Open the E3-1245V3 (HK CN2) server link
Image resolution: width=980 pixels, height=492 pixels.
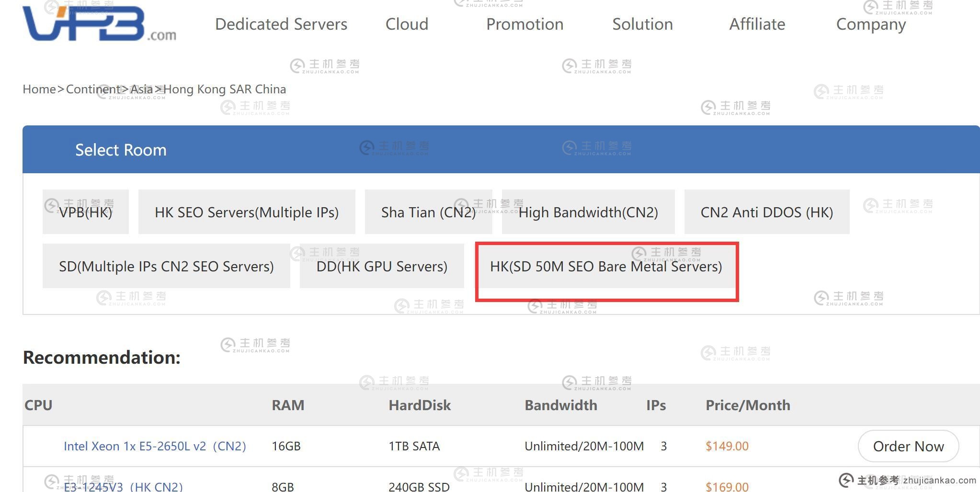coord(123,487)
